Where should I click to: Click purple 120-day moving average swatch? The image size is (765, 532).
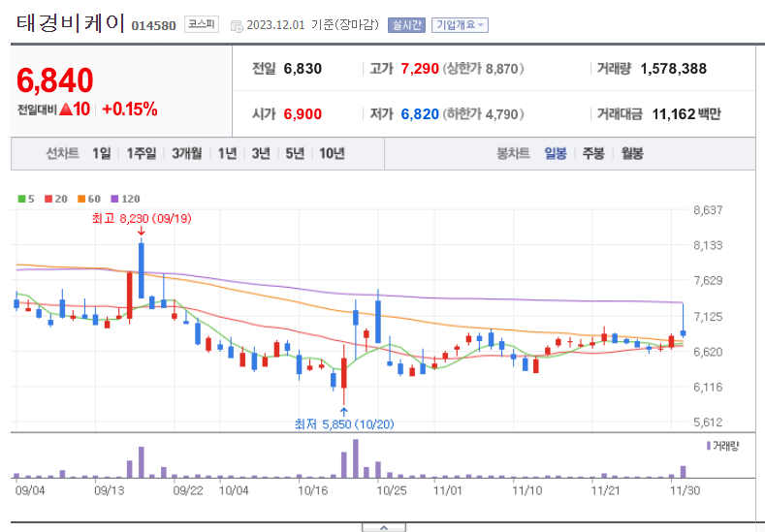[x=114, y=199]
